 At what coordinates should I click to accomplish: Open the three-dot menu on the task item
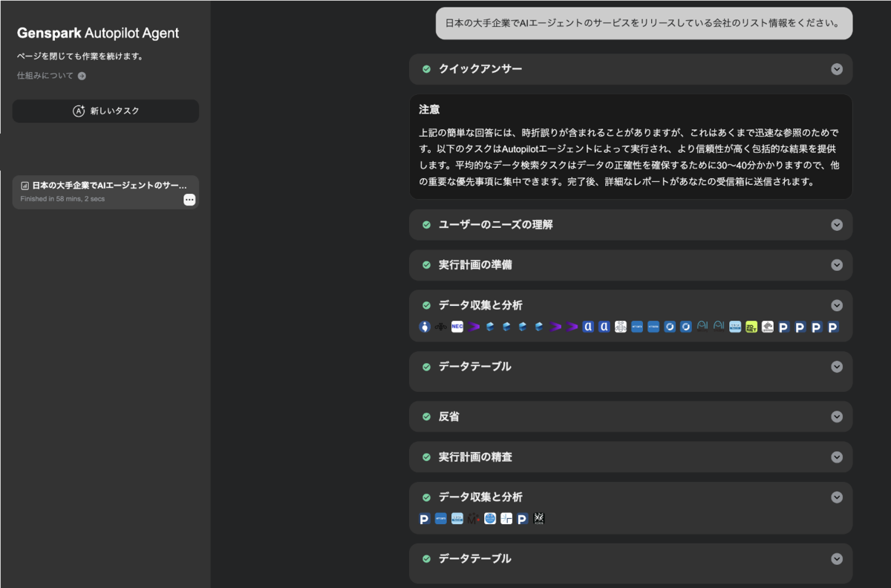189,200
